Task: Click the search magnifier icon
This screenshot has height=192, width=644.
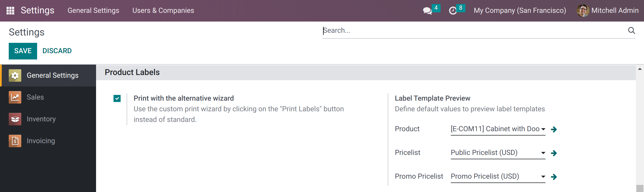Action: [x=632, y=31]
